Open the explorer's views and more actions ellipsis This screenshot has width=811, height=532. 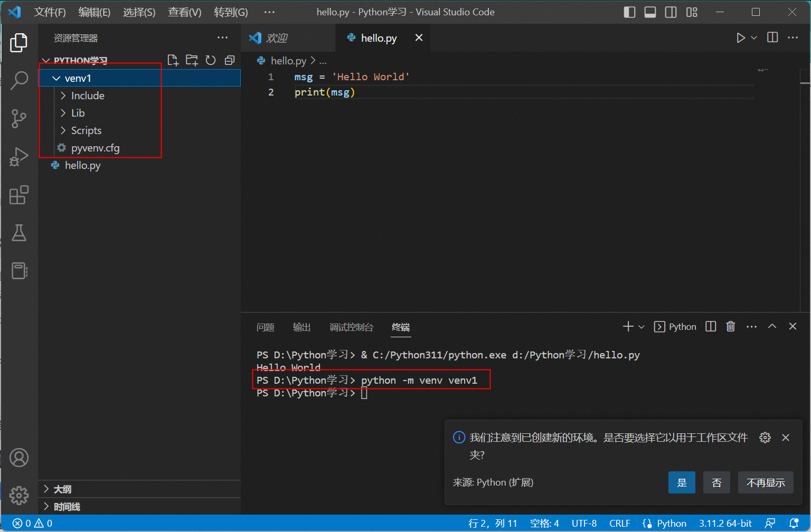pos(222,37)
